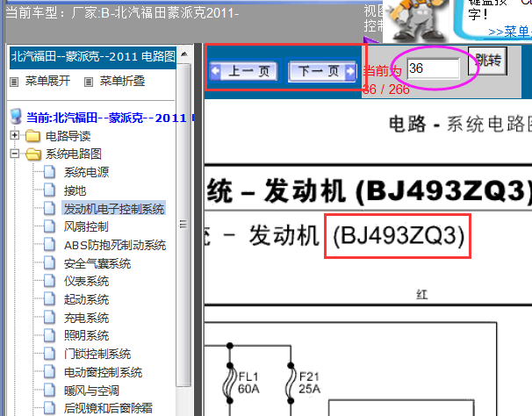Go to next page with 下一页 button
The image size is (532, 416).
[x=322, y=71]
